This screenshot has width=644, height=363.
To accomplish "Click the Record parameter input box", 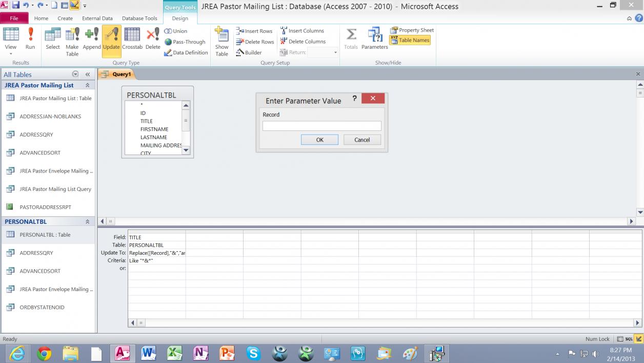I will pos(322,126).
